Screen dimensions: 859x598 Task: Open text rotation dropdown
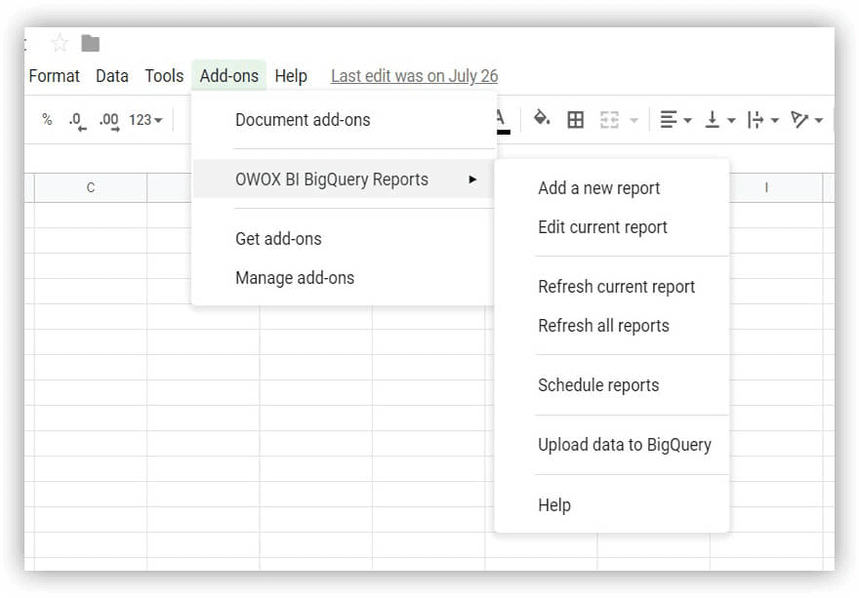(806, 120)
